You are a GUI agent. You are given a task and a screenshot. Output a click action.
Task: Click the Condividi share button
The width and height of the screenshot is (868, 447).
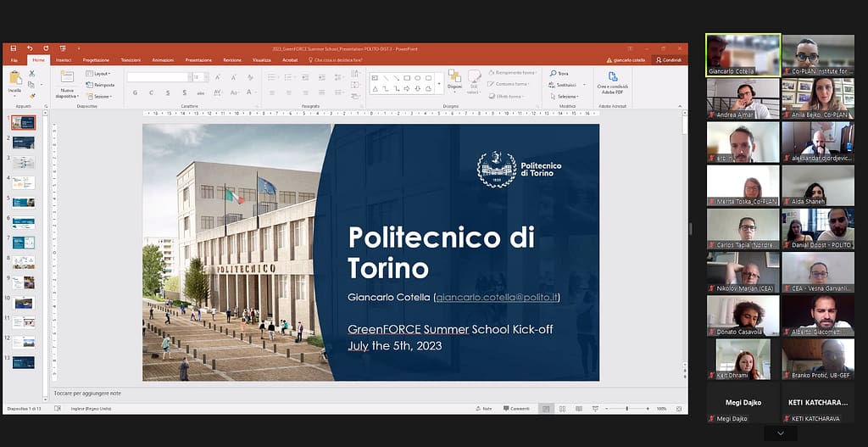point(669,60)
